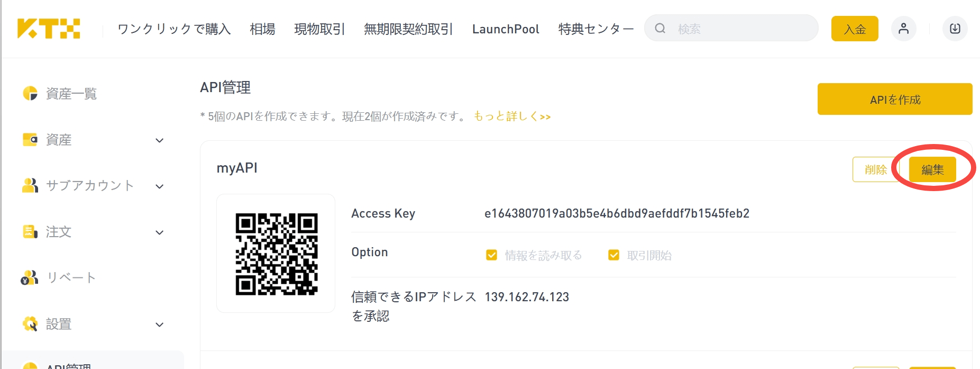Image resolution: width=980 pixels, height=369 pixels.
Task: Toggle the 情報を読み取る checkbox
Action: [491, 255]
